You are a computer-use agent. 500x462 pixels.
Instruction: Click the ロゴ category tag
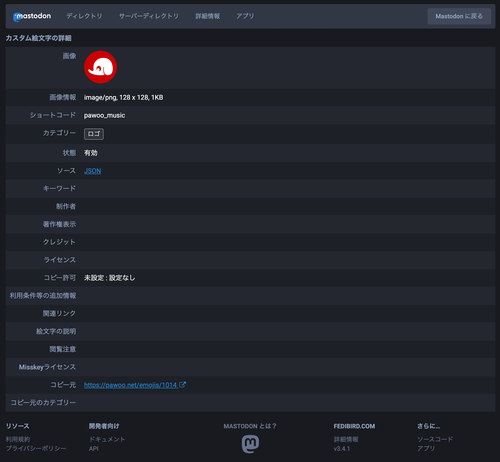tap(94, 134)
